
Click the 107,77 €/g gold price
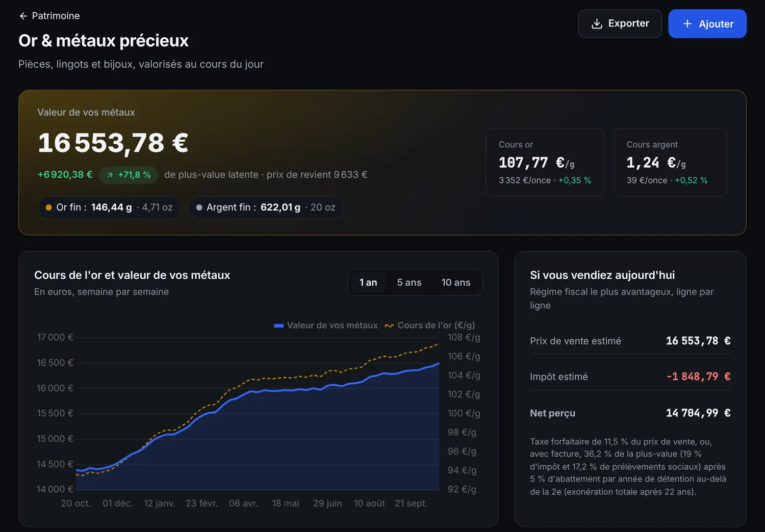[537, 163]
